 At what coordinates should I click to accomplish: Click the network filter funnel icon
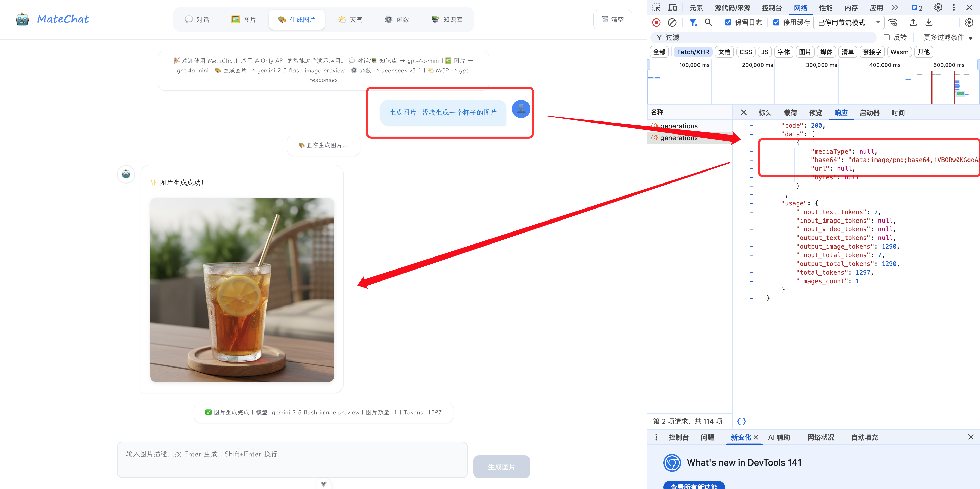pos(693,22)
